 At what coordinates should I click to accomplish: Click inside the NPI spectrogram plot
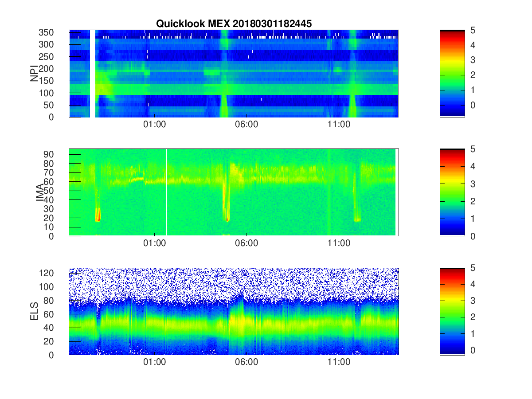tap(234, 74)
